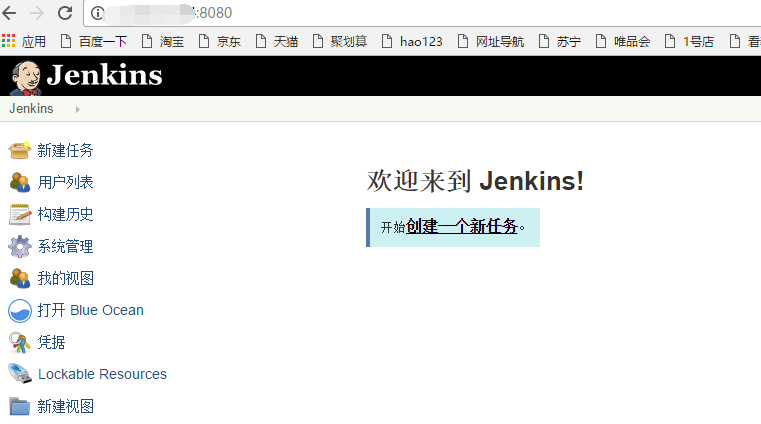Open 新建任务 in the sidebar
The height and width of the screenshot is (424, 761).
[x=66, y=150]
